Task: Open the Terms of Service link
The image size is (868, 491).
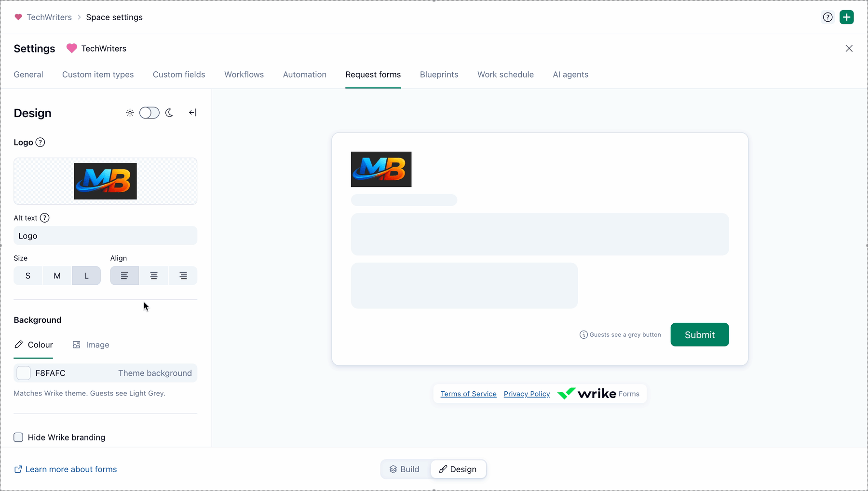Action: pos(468,394)
